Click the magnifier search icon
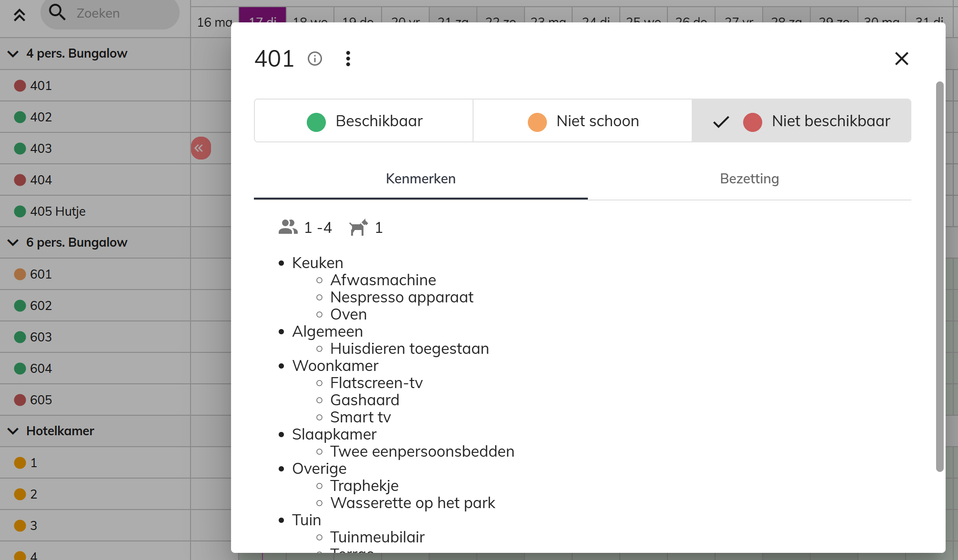The width and height of the screenshot is (958, 560). pyautogui.click(x=57, y=12)
